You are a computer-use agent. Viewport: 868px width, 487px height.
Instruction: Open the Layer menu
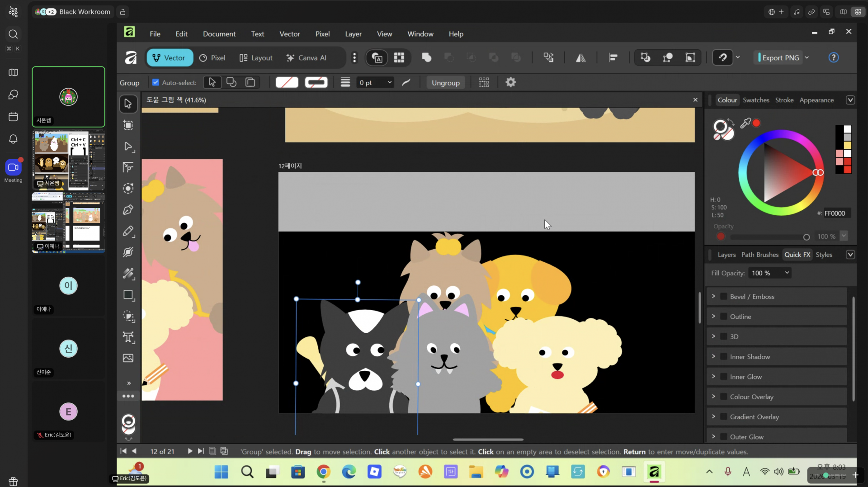[353, 34]
